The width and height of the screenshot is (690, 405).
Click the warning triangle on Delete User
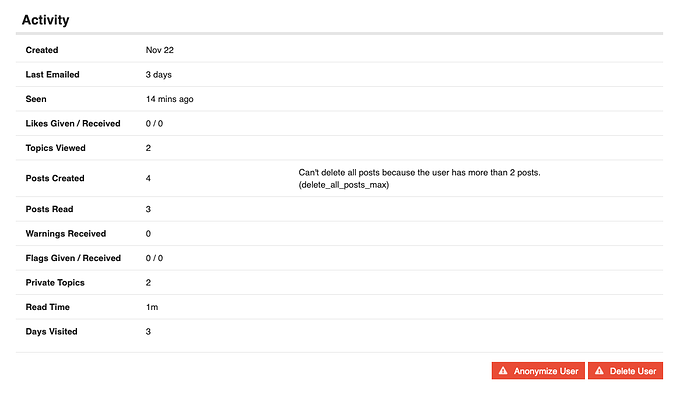pyautogui.click(x=599, y=371)
